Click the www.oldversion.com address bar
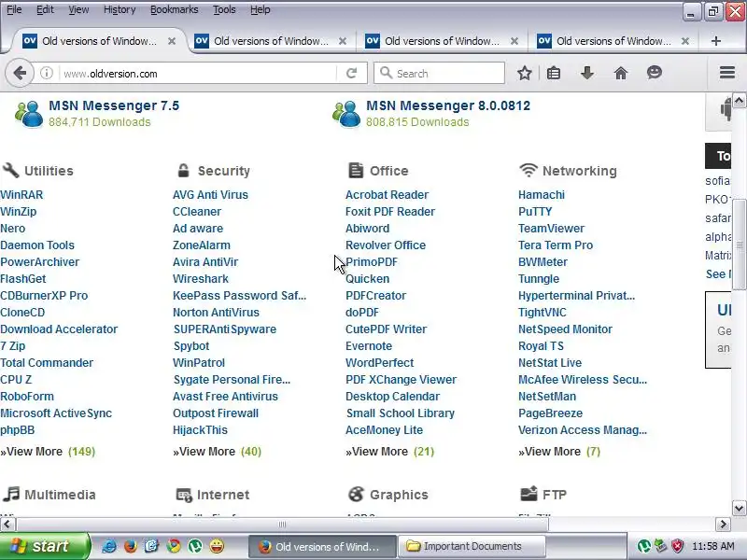Viewport: 747px width, 560px height. tap(198, 74)
